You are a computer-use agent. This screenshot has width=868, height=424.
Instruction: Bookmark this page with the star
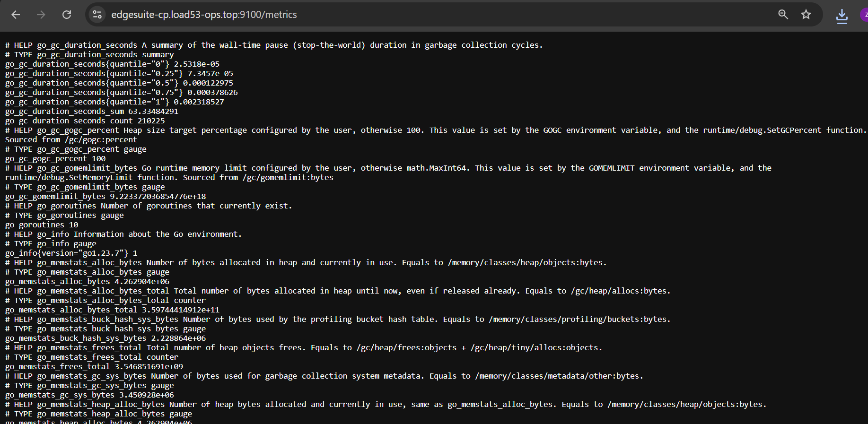(x=806, y=15)
